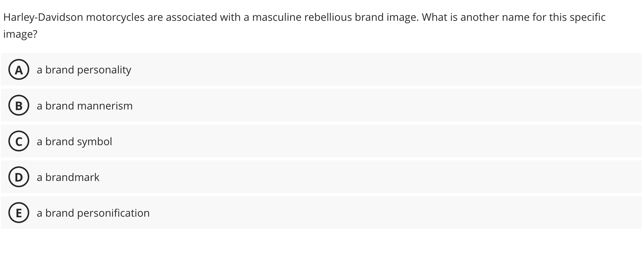Select radio circle A
The image size is (644, 254).
coord(19,70)
